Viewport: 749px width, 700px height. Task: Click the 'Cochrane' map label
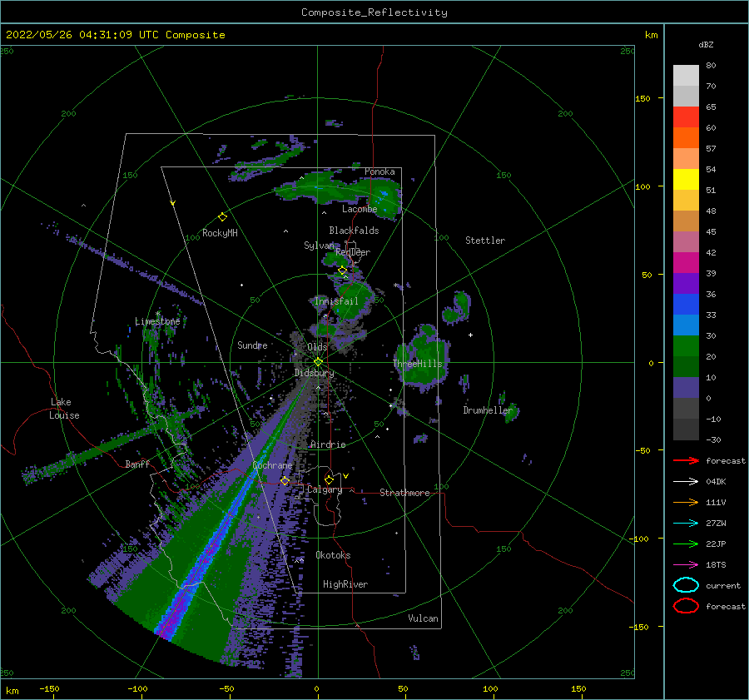272,465
